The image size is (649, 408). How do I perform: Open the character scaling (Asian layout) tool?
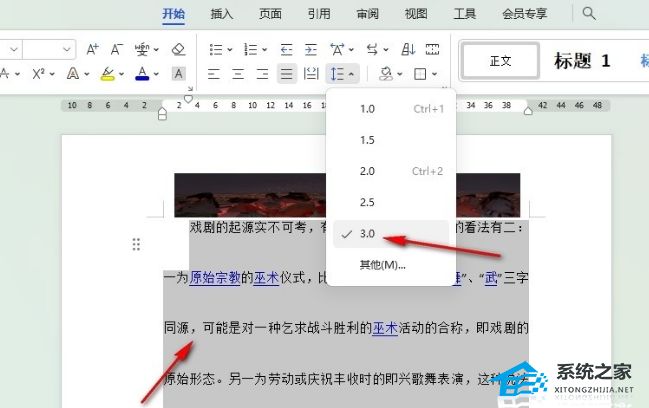point(337,50)
